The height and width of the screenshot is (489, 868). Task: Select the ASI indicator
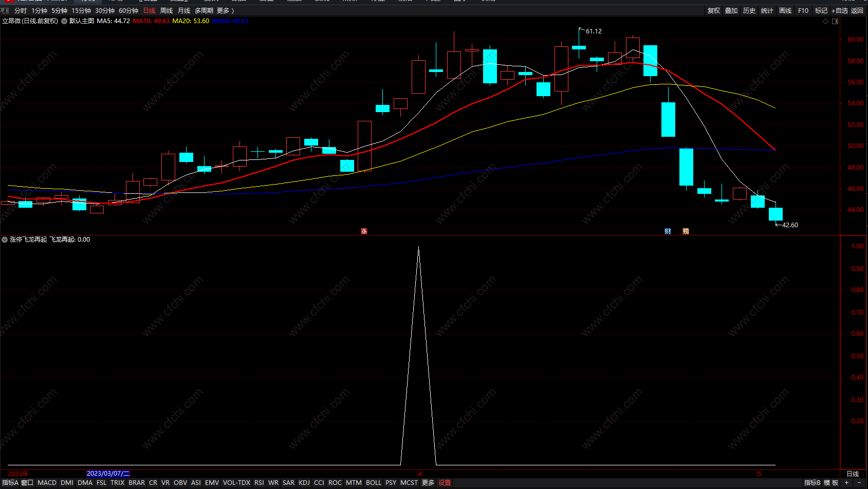pyautogui.click(x=196, y=483)
